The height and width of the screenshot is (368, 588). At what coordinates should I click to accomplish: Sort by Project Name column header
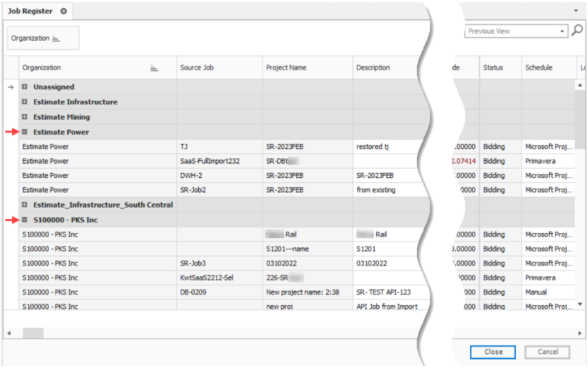point(286,68)
